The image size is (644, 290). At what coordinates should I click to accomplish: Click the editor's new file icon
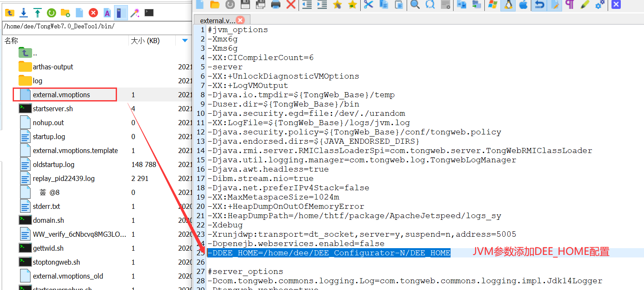click(x=200, y=4)
